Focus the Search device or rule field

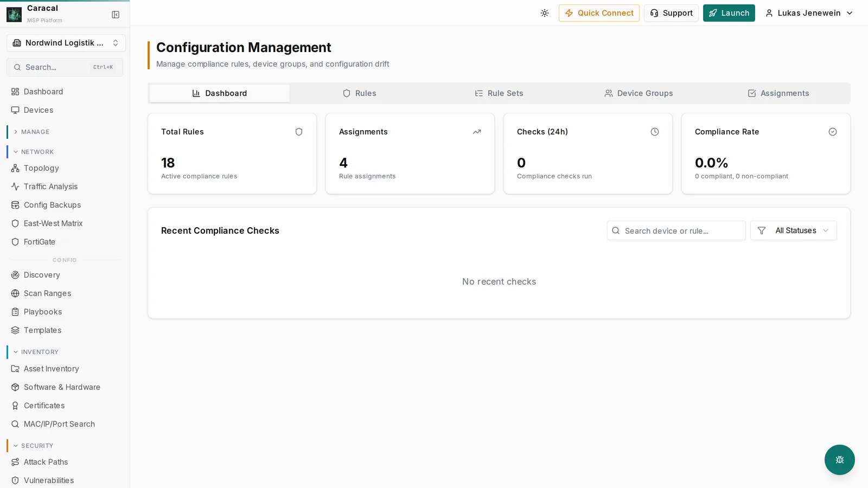676,230
